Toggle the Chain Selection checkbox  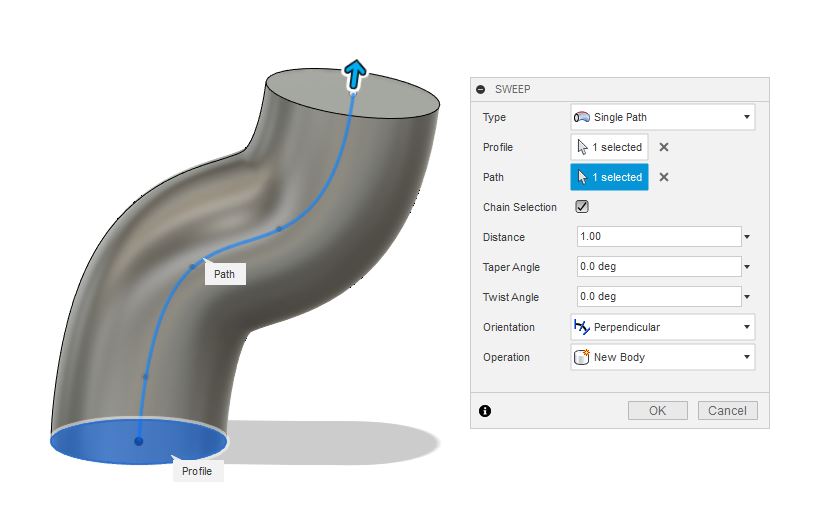[x=582, y=207]
